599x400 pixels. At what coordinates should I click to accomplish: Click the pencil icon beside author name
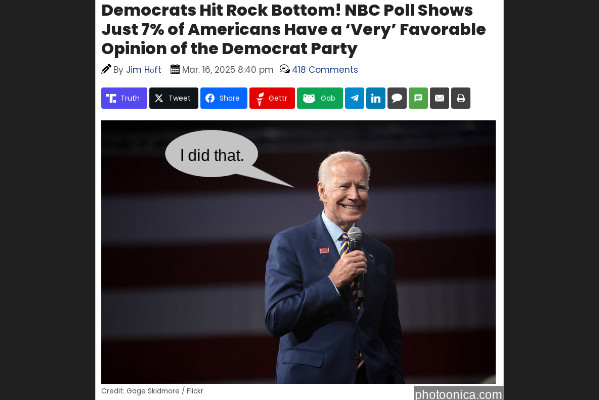point(106,69)
